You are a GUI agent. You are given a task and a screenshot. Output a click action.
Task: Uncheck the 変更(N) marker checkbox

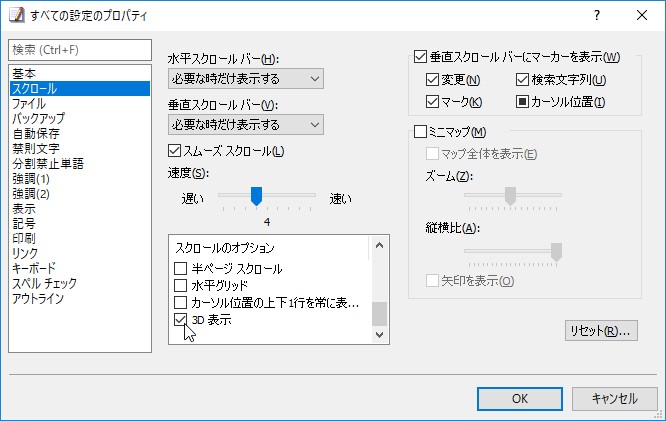[432, 79]
